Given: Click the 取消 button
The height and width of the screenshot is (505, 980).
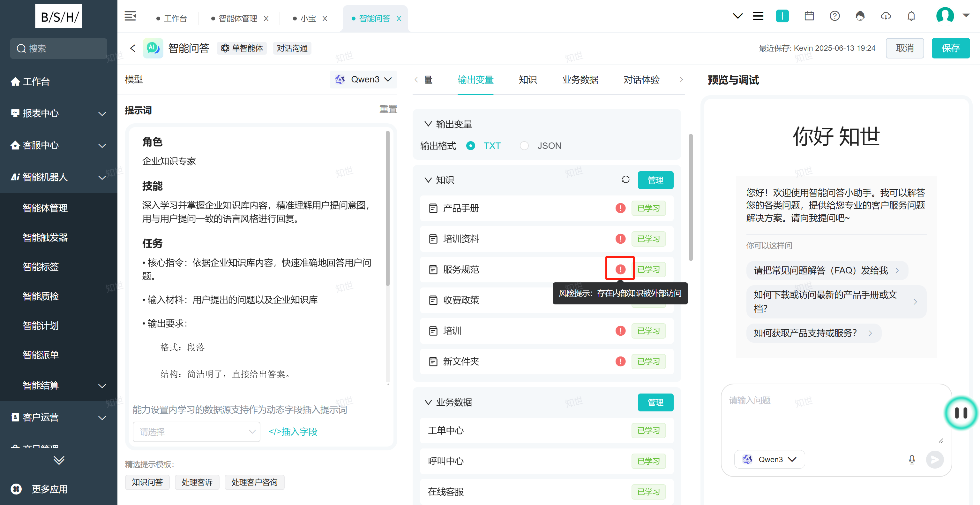Looking at the screenshot, I should point(905,48).
